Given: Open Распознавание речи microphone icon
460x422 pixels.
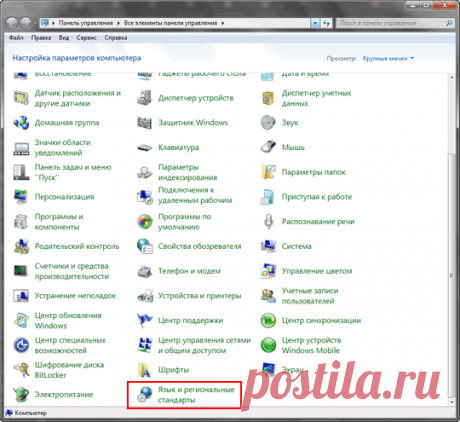Looking at the screenshot, I should click(268, 221).
